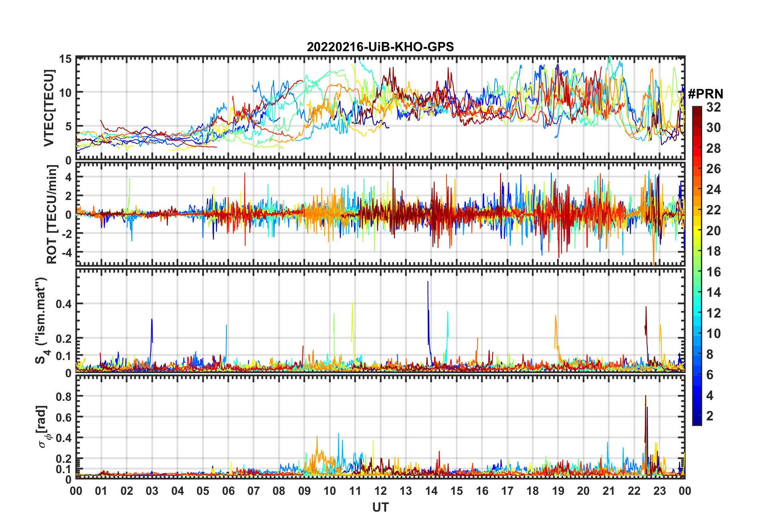This screenshot has width=761, height=532.
Task: Click ROT axis tick label -4
Action: [66, 252]
